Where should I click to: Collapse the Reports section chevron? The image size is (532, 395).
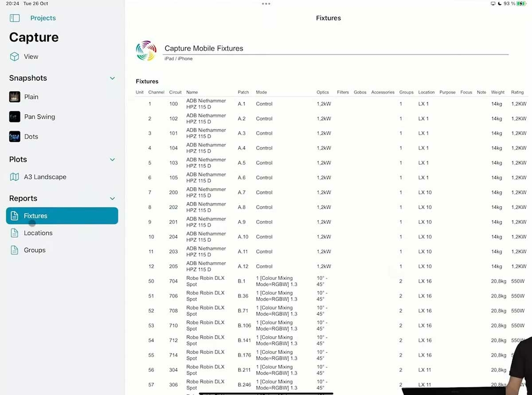tap(112, 199)
